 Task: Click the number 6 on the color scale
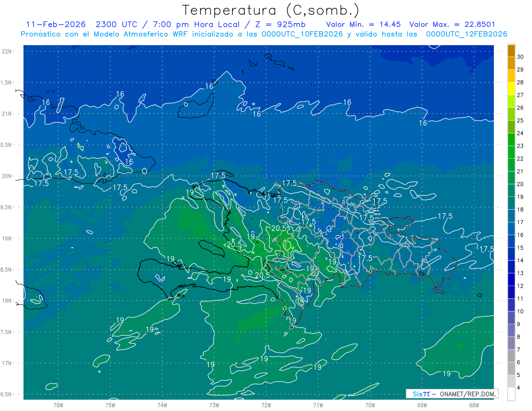point(519,362)
